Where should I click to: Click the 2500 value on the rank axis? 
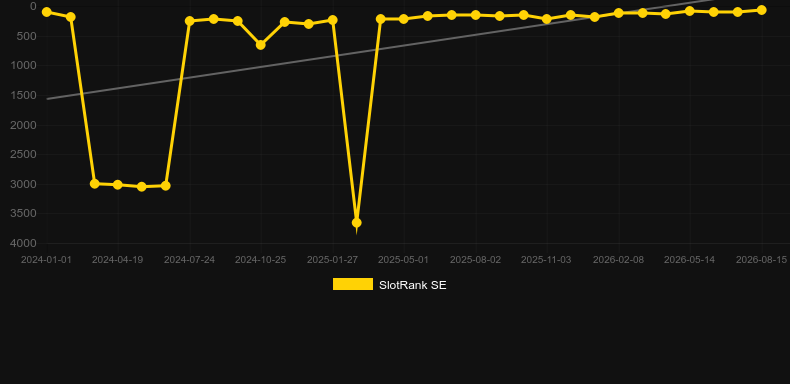(24, 154)
